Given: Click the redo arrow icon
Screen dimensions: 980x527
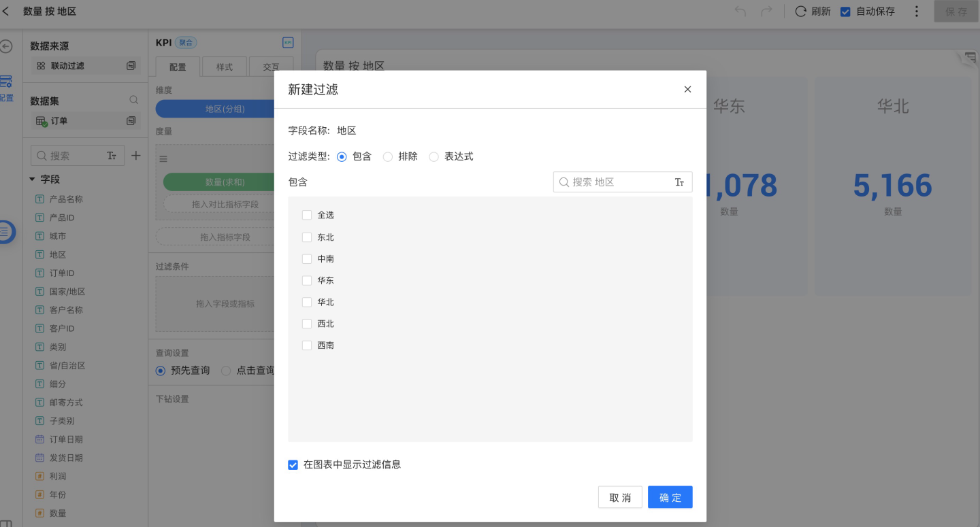Looking at the screenshot, I should (x=766, y=12).
